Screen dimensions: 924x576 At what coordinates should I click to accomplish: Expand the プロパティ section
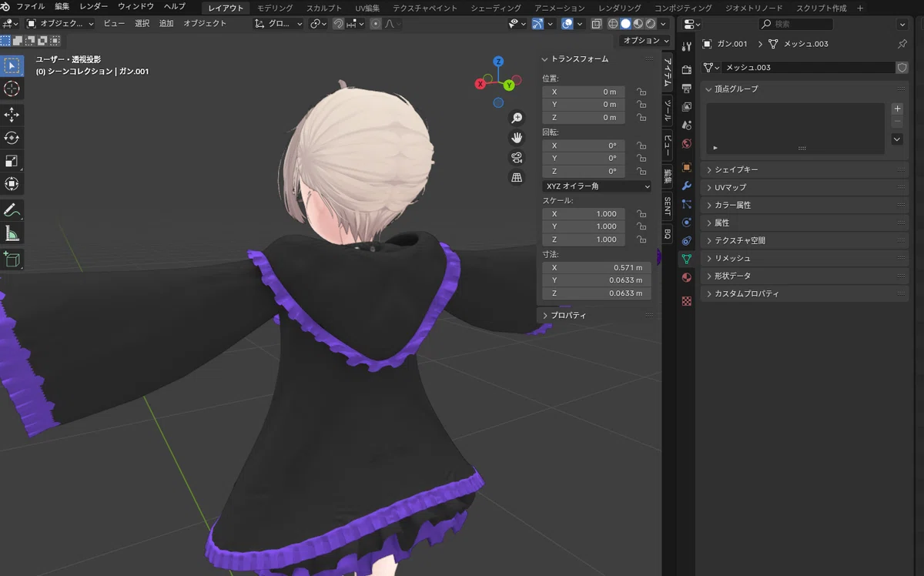pyautogui.click(x=597, y=315)
